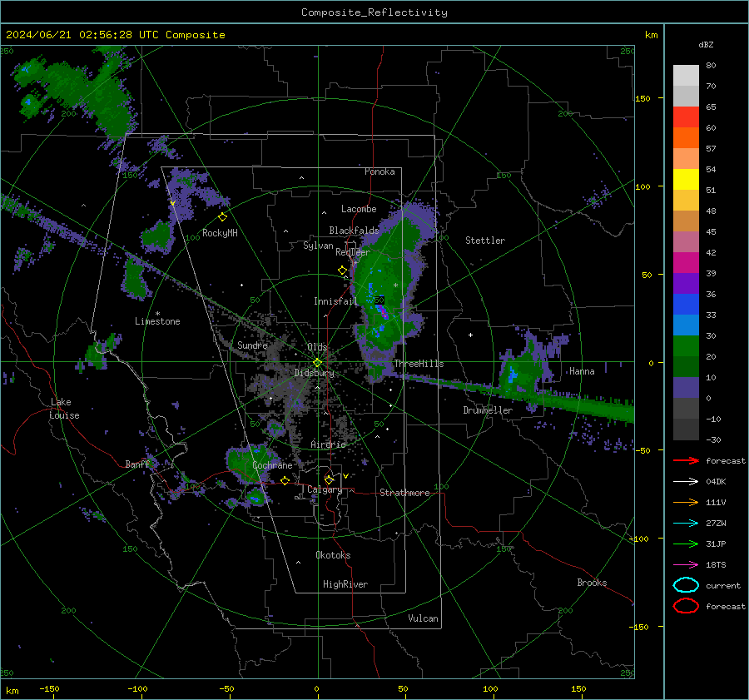The width and height of the screenshot is (749, 700).
Task: Select the light gray 70-80 dBZ legend color
Action: (x=686, y=75)
